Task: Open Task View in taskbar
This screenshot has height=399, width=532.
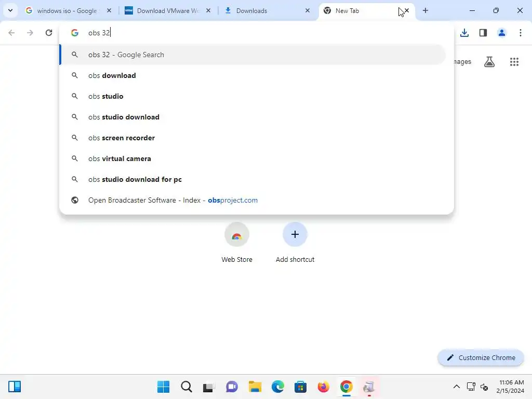Action: 209,387
